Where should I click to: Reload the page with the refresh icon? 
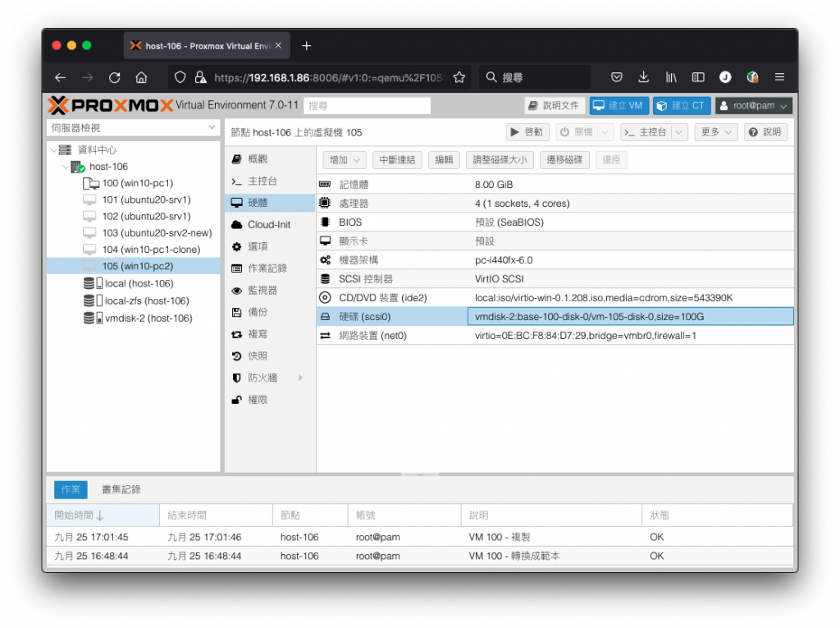(115, 77)
